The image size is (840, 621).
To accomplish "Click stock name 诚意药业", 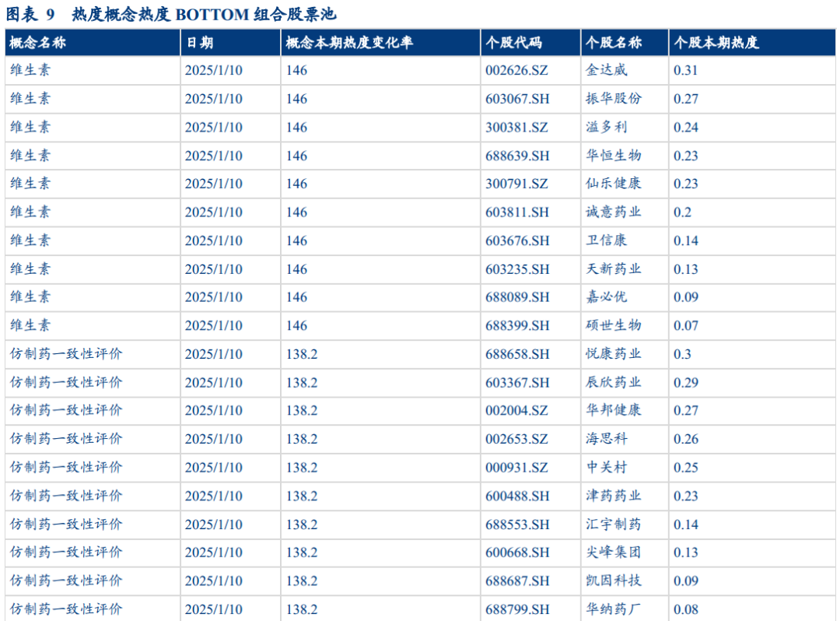I will coord(614,211).
